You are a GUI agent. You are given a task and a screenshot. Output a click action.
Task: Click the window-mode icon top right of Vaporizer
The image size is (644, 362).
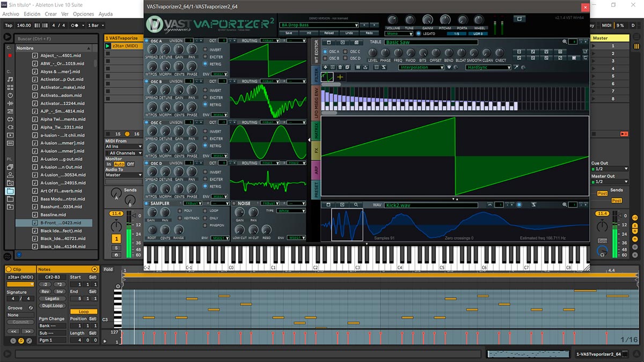(519, 19)
